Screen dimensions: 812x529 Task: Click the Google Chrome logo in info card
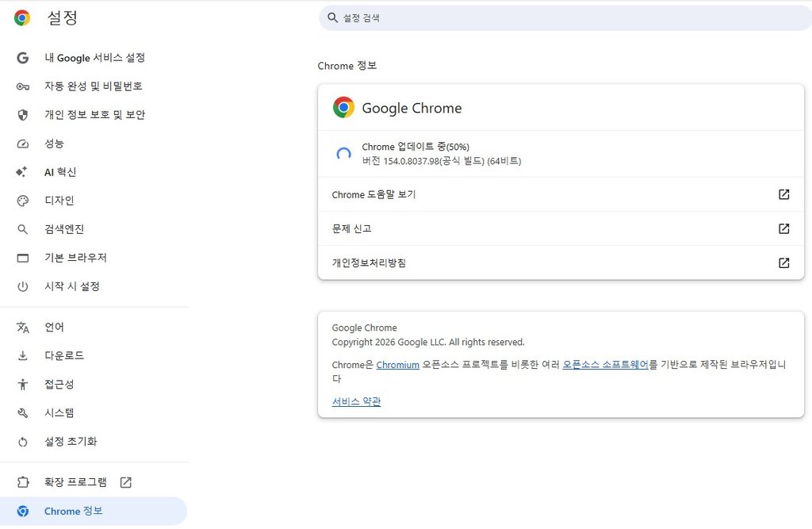tap(343, 108)
